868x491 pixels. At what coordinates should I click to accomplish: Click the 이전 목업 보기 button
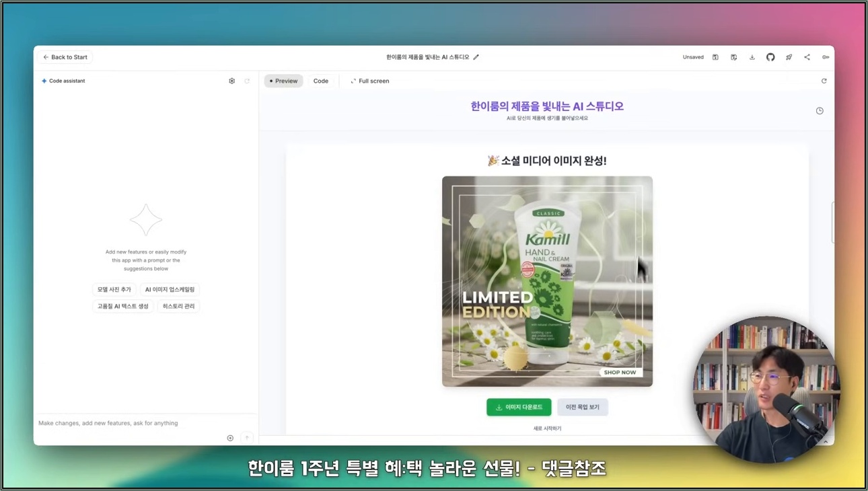tap(583, 407)
